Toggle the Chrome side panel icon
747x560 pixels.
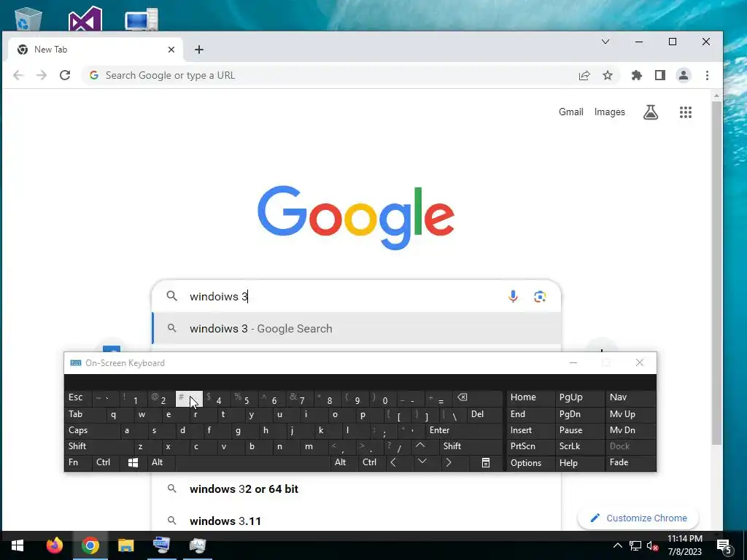pos(659,75)
